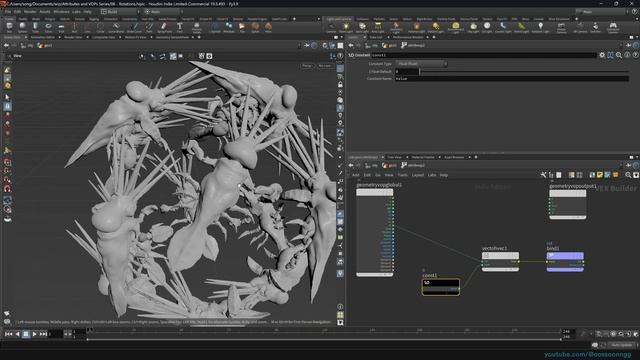Click the 1 Float Default value field
The image size is (640, 360).
coord(407,71)
